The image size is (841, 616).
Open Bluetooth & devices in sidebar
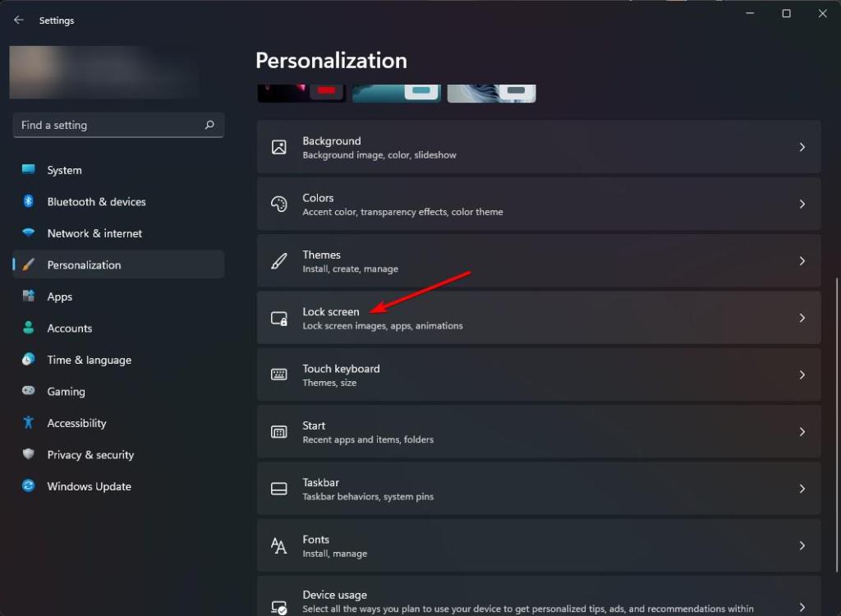(x=118, y=202)
